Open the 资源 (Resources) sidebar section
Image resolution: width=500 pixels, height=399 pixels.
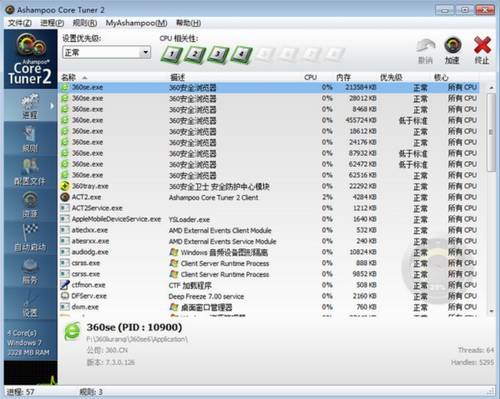pyautogui.click(x=30, y=205)
